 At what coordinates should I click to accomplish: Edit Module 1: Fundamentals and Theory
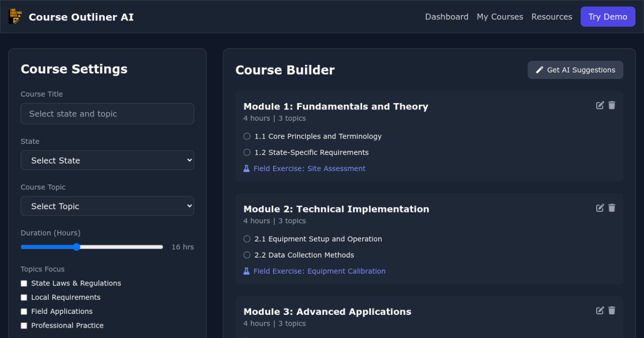pyautogui.click(x=600, y=105)
